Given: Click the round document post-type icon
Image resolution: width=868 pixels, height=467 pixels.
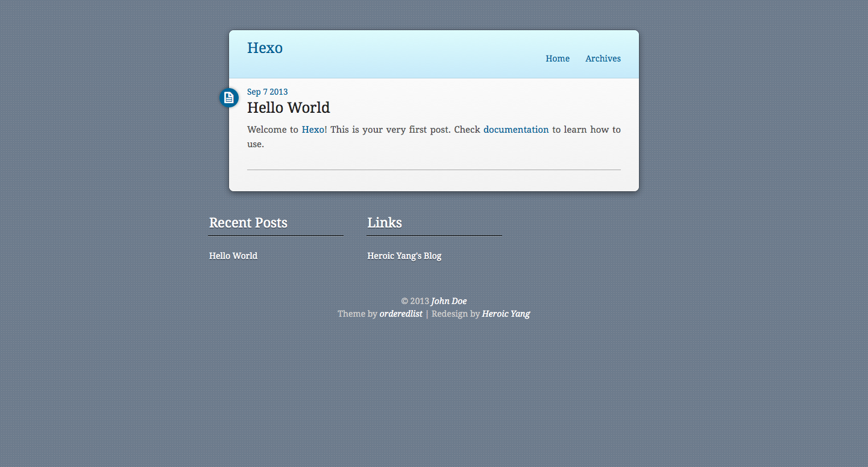Looking at the screenshot, I should (229, 97).
